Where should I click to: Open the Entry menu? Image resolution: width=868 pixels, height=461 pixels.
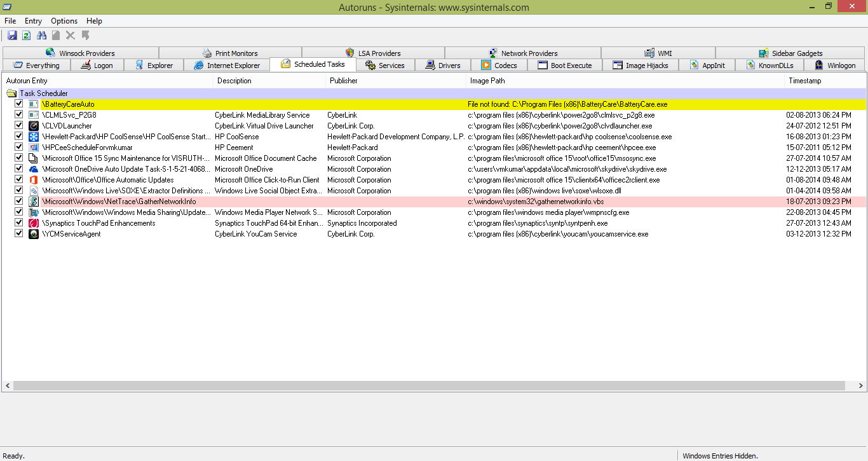(33, 21)
